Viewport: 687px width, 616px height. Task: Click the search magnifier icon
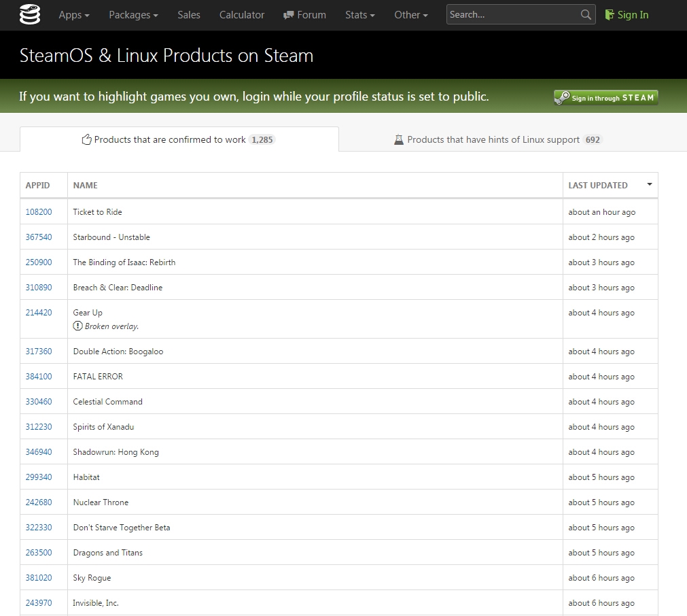586,15
